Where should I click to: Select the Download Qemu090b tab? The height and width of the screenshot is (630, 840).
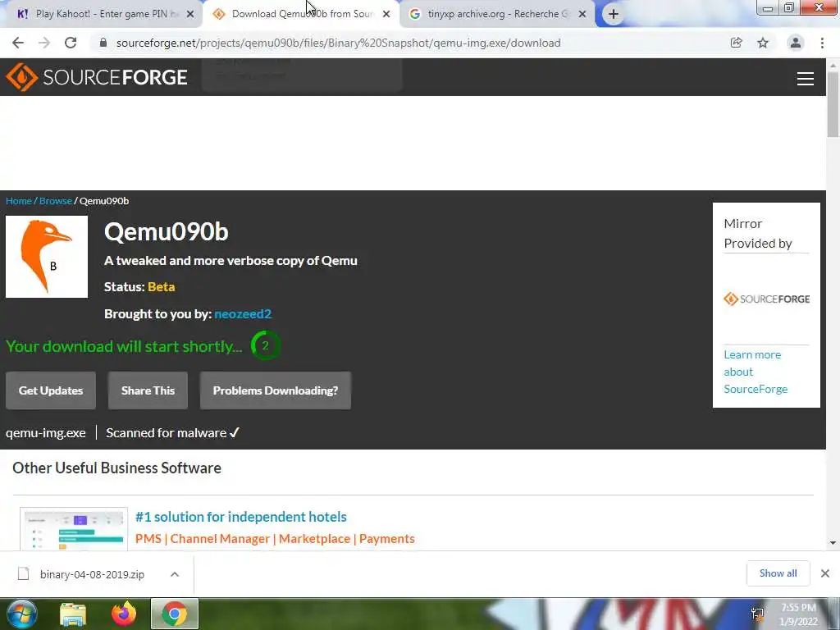301,14
